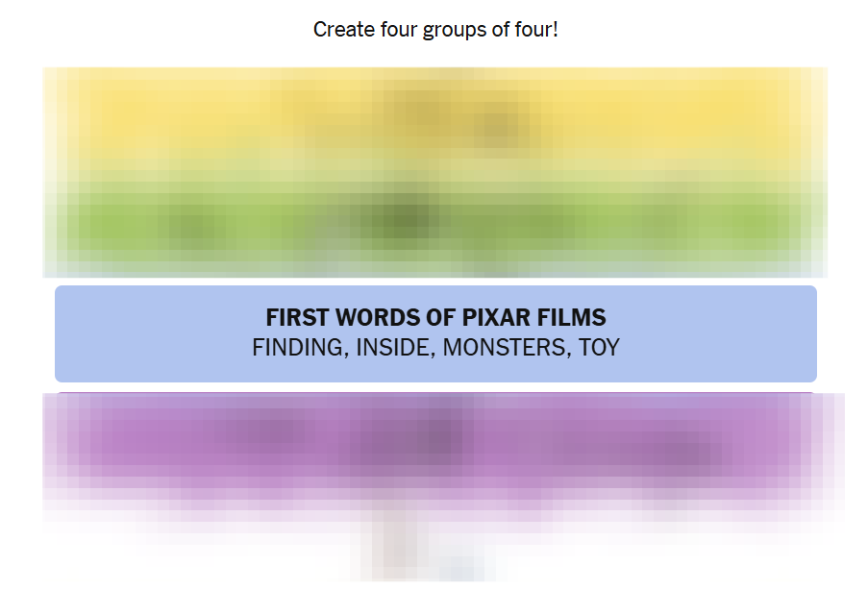Click the blue solved category card
868x590 pixels.
pyautogui.click(x=435, y=333)
